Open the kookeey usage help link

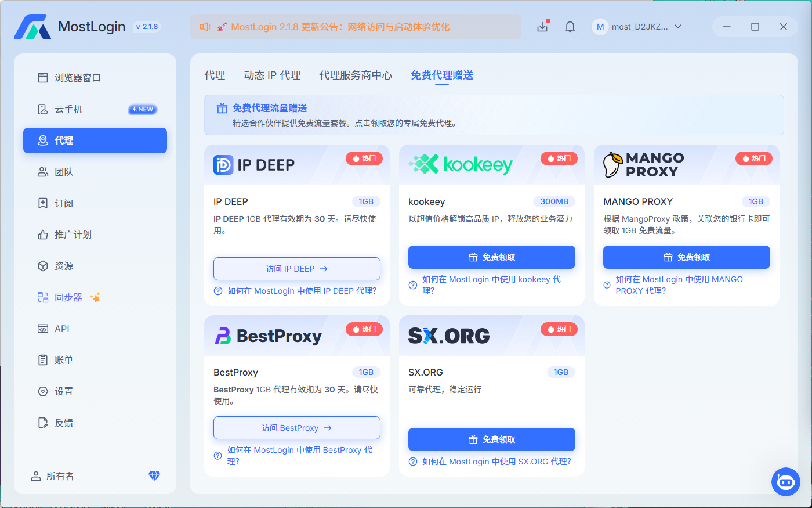pos(491,285)
